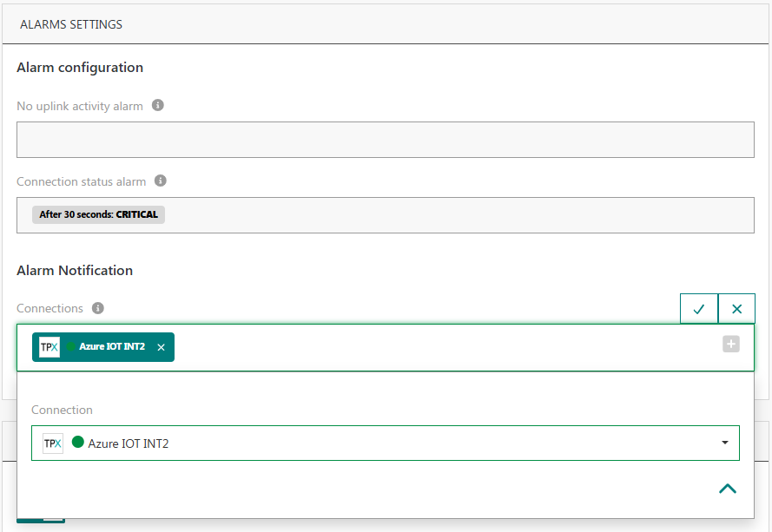
Task: Click the After 30 seconds: CRITICAL tag
Action: pos(98,214)
